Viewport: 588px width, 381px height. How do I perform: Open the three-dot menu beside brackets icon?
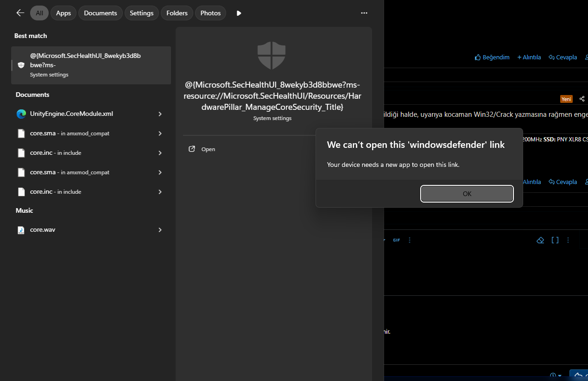[x=568, y=240]
